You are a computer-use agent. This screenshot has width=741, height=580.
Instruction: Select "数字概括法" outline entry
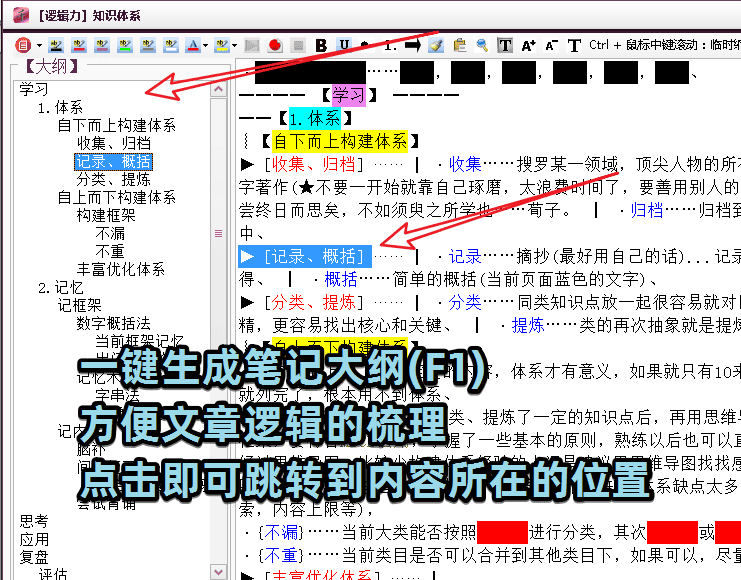pyautogui.click(x=113, y=323)
